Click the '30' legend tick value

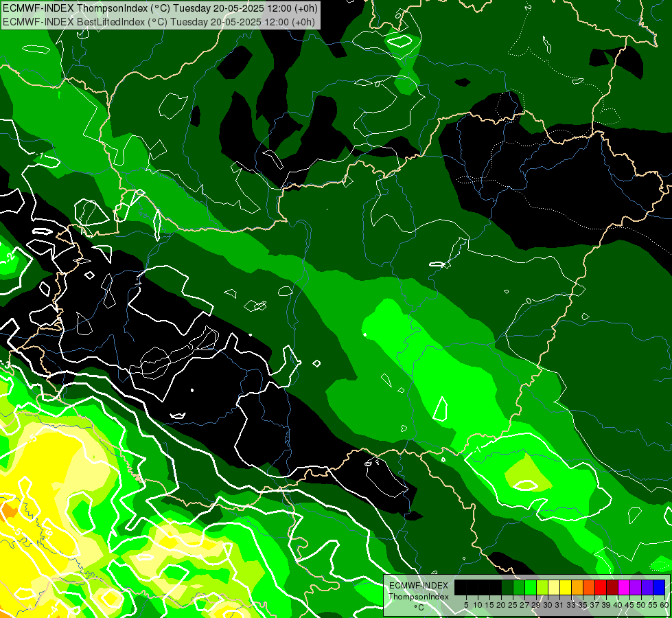548,605
